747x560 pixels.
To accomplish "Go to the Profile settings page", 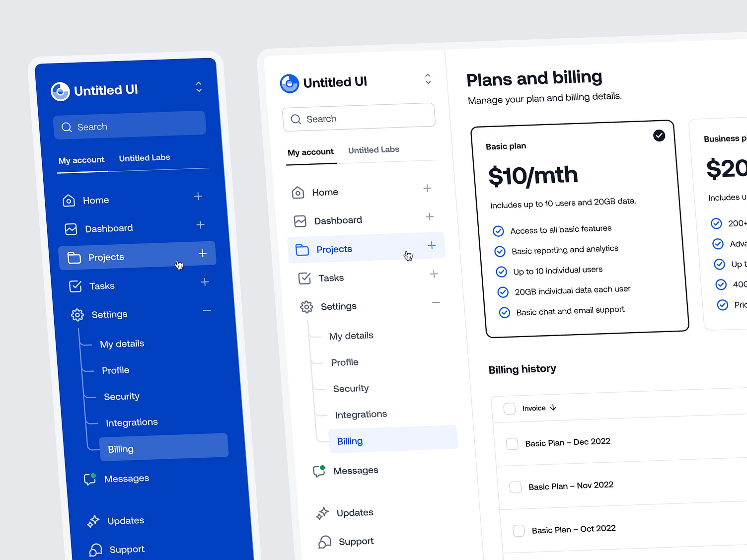I will click(x=345, y=362).
